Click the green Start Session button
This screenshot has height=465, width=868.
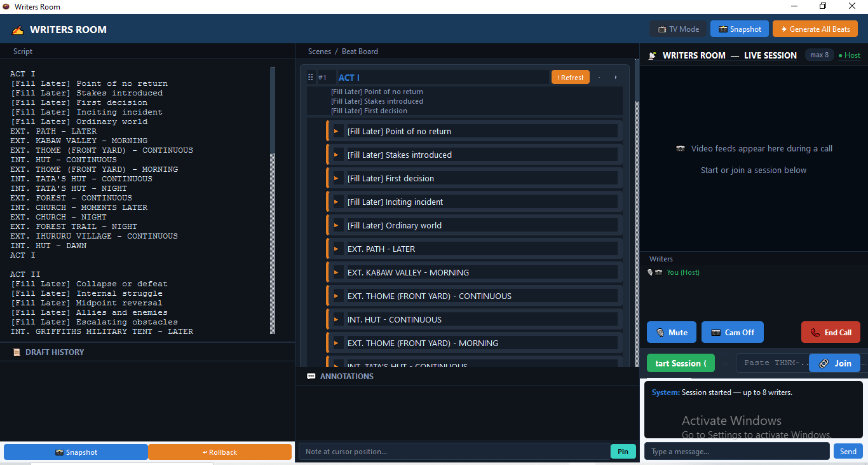[681, 363]
